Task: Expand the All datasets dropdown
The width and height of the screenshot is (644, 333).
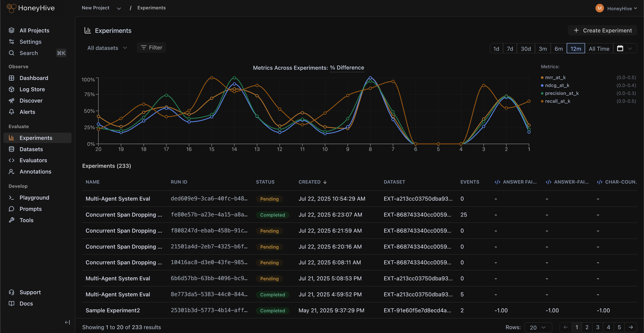Action: pyautogui.click(x=107, y=48)
